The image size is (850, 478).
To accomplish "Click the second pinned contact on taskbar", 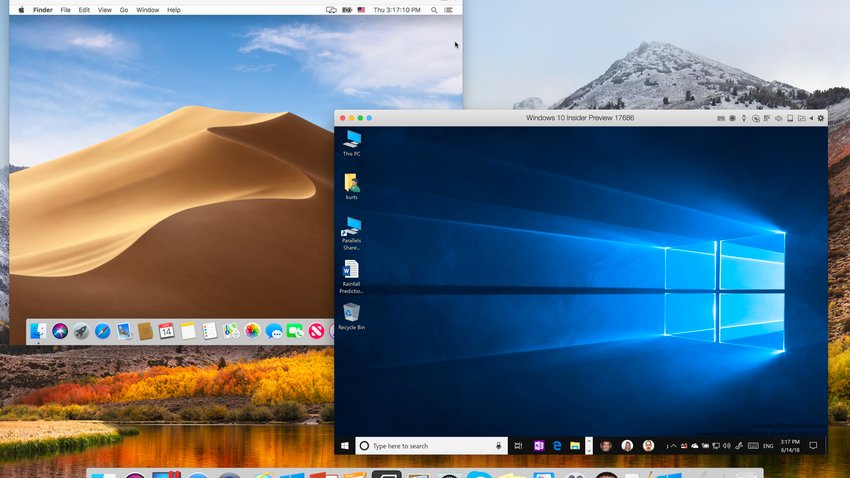I will tap(627, 445).
